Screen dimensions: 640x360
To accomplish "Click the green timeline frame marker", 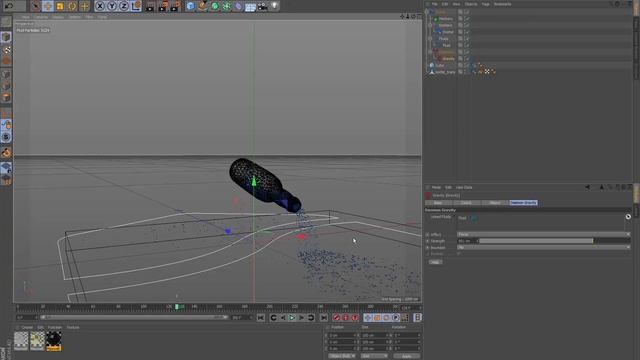I will (x=177, y=307).
